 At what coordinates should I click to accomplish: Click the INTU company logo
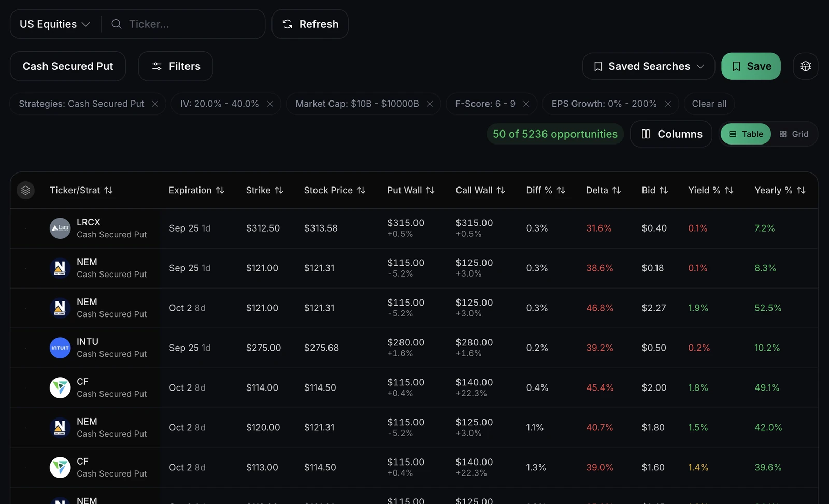(x=60, y=348)
